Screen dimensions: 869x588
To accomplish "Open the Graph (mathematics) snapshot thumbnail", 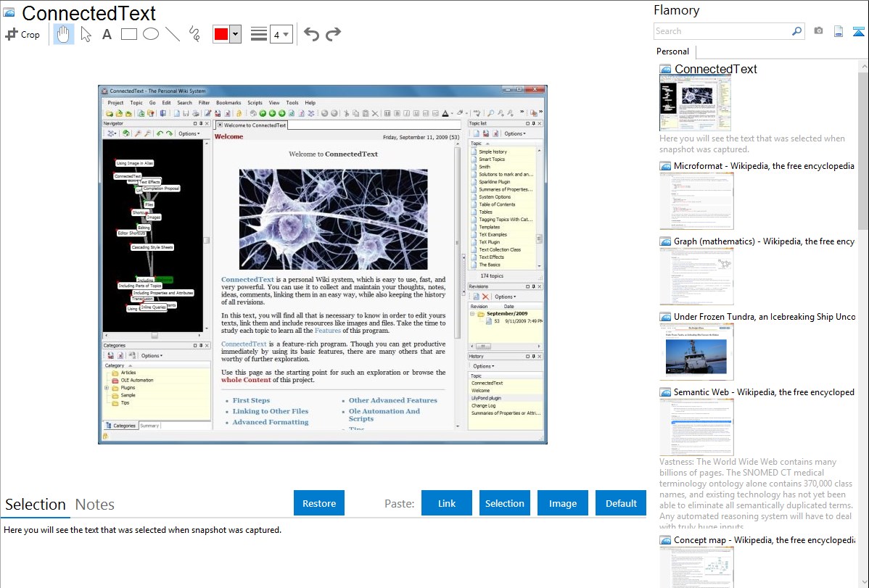I will 696,276.
